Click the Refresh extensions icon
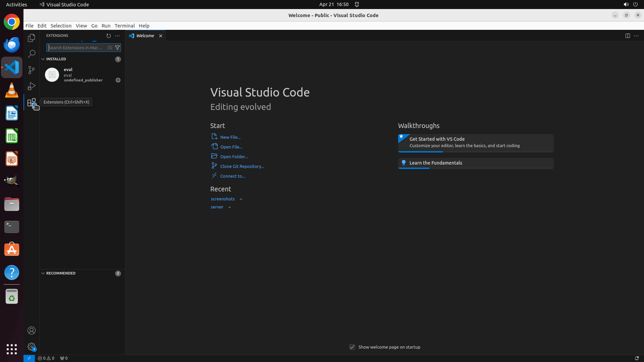 pos(108,36)
